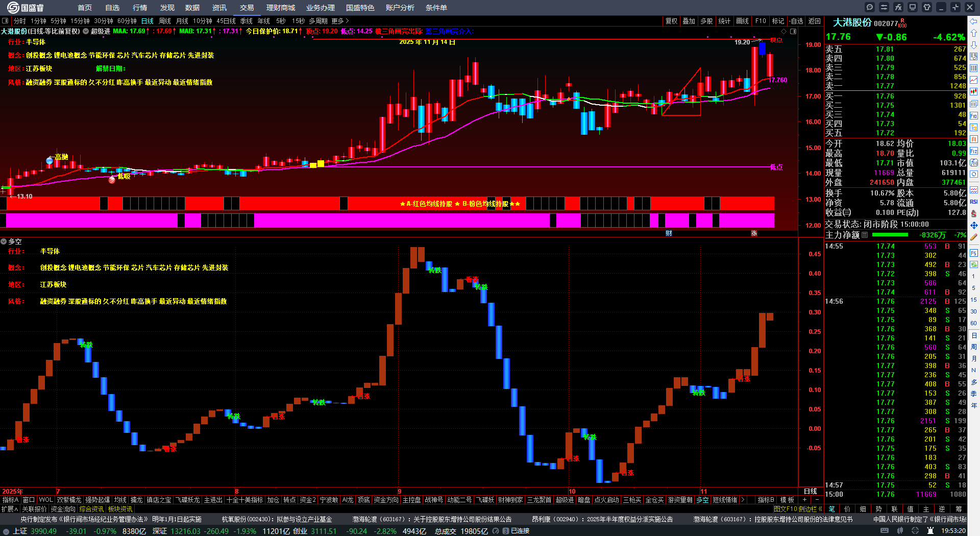Screen dimensions: 980x536
Task: Open the trend line chart sidebar icon
Action: 974,80
